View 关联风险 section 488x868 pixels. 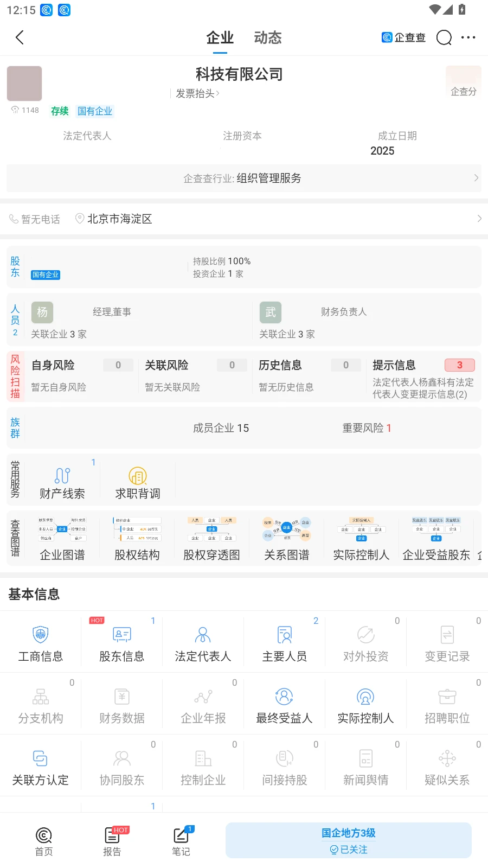pyautogui.click(x=196, y=376)
